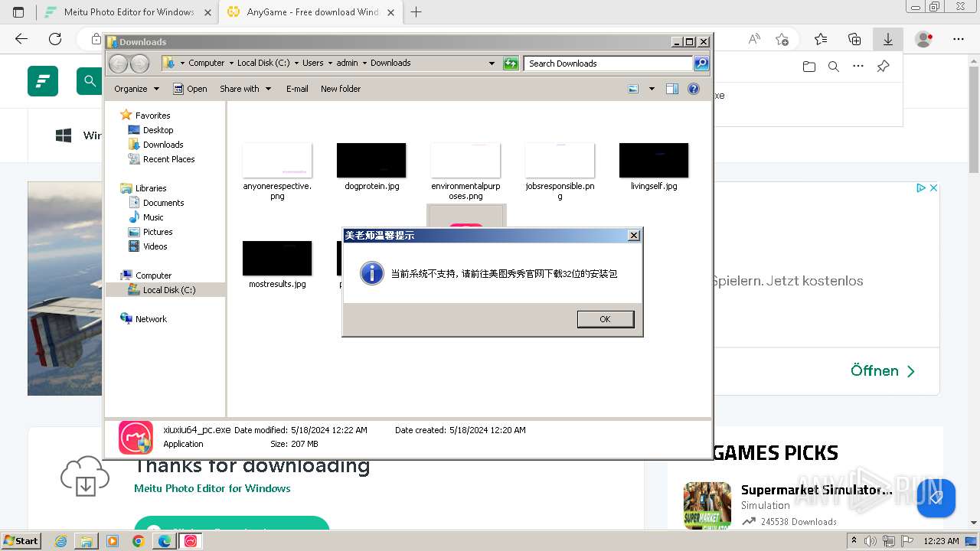
Task: Click admin in the address breadcrumb
Action: point(347,64)
